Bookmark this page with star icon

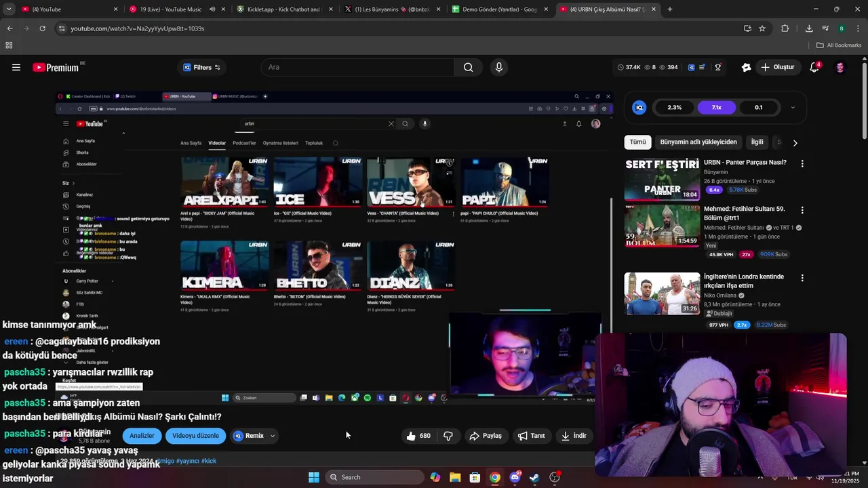(x=762, y=28)
